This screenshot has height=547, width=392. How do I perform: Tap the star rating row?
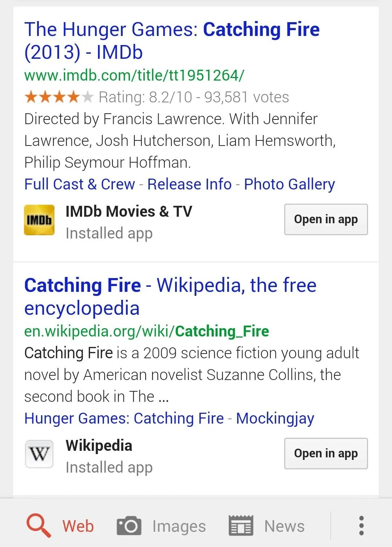pyautogui.click(x=156, y=97)
